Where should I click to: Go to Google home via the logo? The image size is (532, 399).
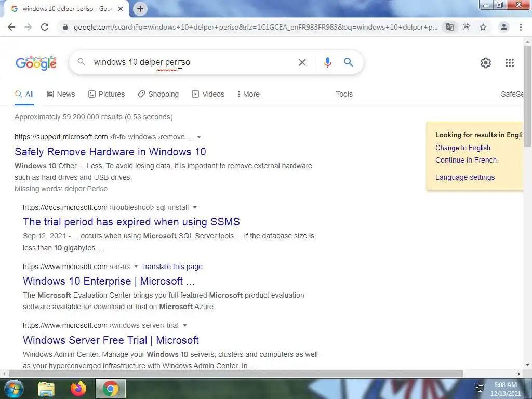pyautogui.click(x=36, y=63)
